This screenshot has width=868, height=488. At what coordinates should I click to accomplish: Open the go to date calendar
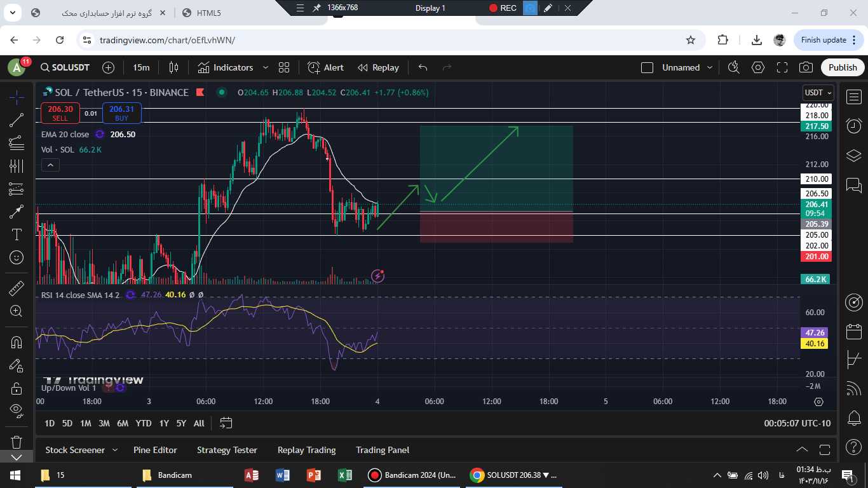click(x=226, y=423)
